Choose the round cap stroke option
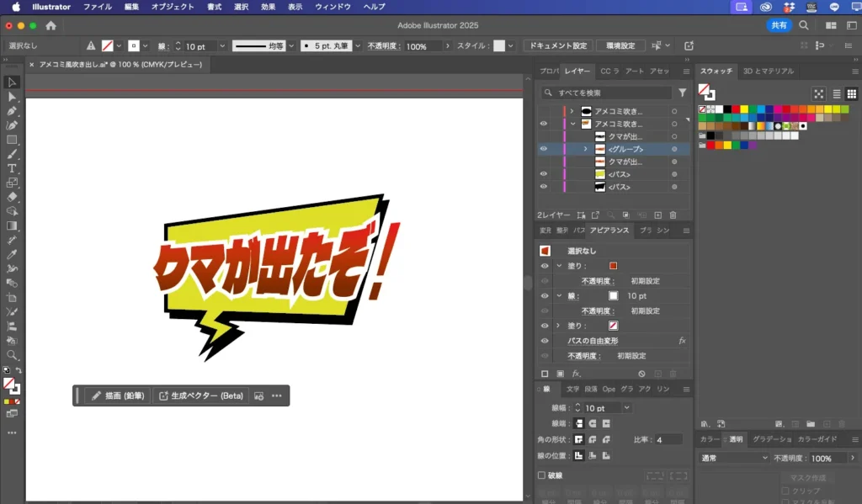This screenshot has height=504, width=862. point(593,423)
